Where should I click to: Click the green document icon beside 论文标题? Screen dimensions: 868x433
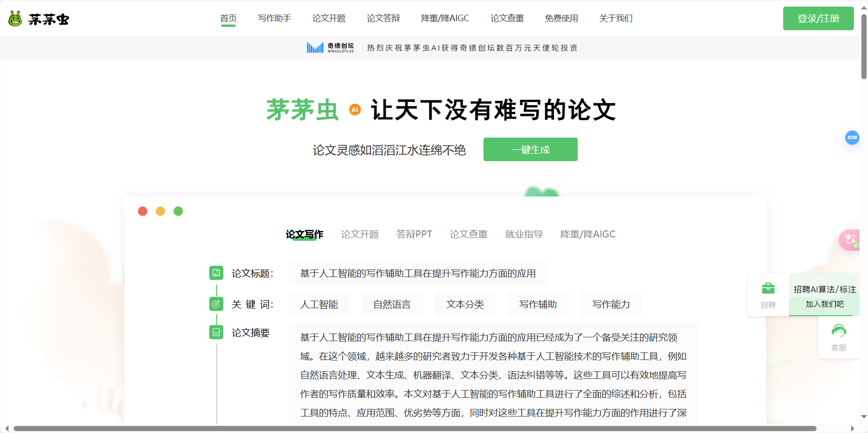point(216,273)
